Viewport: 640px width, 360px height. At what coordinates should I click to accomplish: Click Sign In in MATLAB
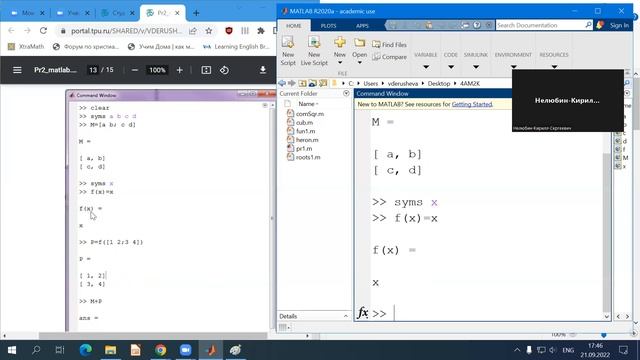(x=619, y=25)
